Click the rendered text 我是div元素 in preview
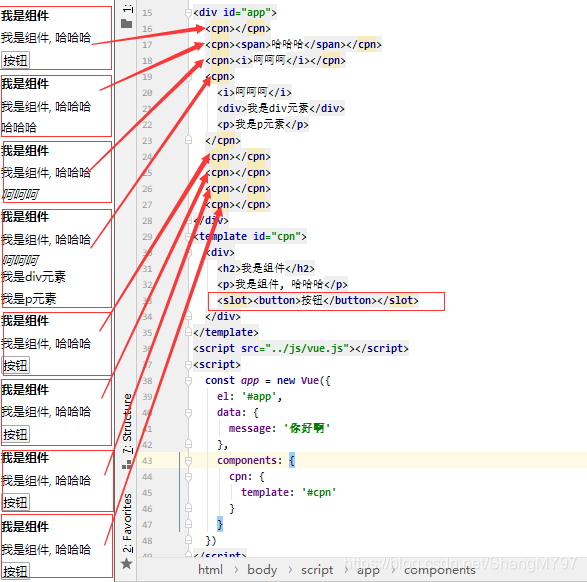This screenshot has width=587, height=582. pos(33,277)
